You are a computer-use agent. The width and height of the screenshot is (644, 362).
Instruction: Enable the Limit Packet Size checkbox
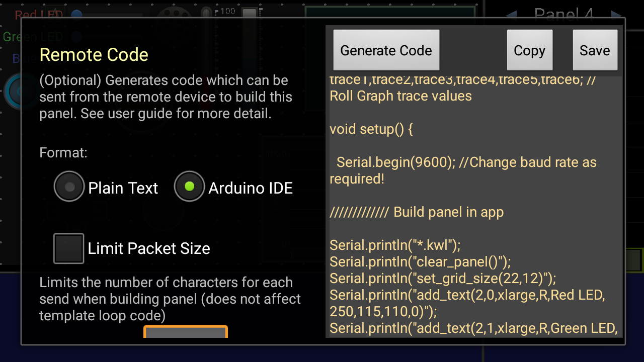click(x=69, y=248)
